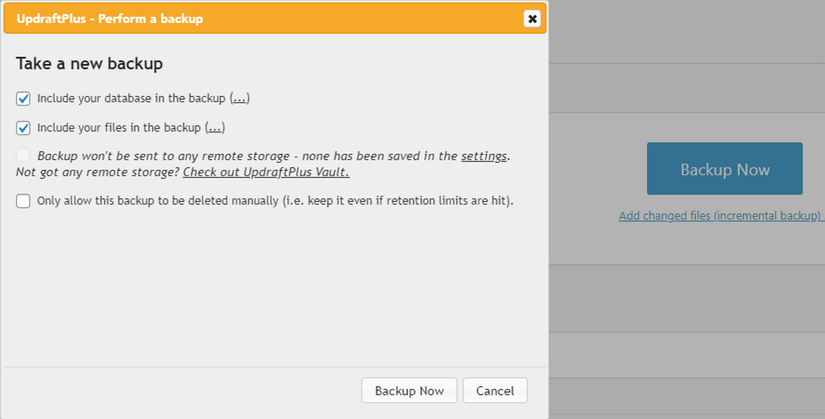Uncheck Include your database in the backup
The height and width of the screenshot is (419, 825).
point(23,98)
